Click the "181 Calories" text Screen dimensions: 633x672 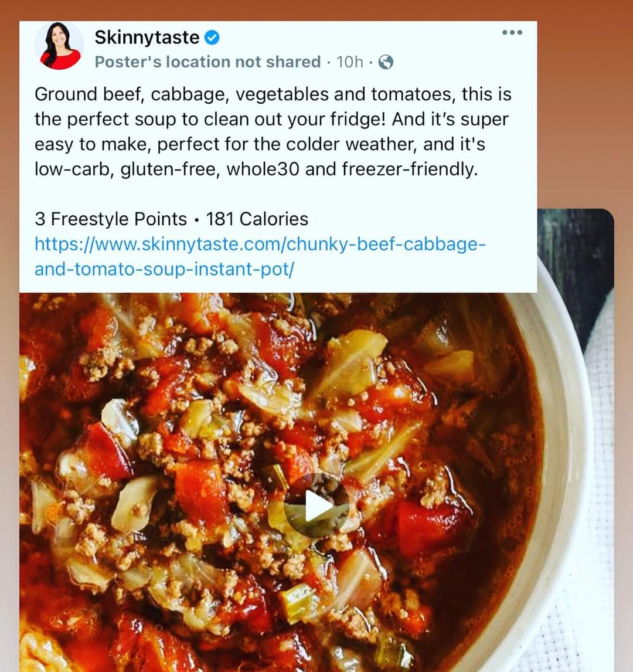(x=257, y=219)
